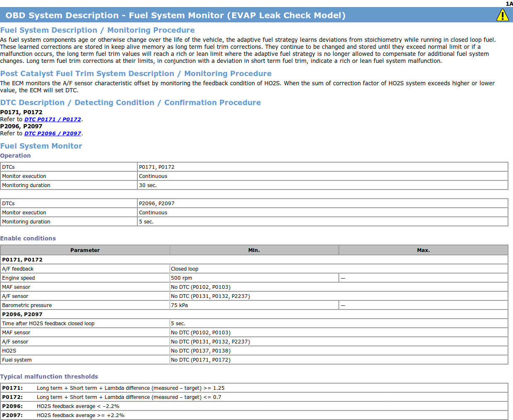Click the Fuel System Monitor heading
Image resolution: width=513 pixels, height=420 pixels.
(x=41, y=146)
